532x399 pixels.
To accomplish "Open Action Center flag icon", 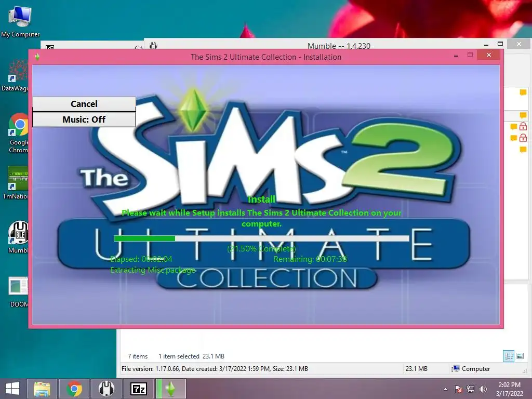I will coord(458,389).
